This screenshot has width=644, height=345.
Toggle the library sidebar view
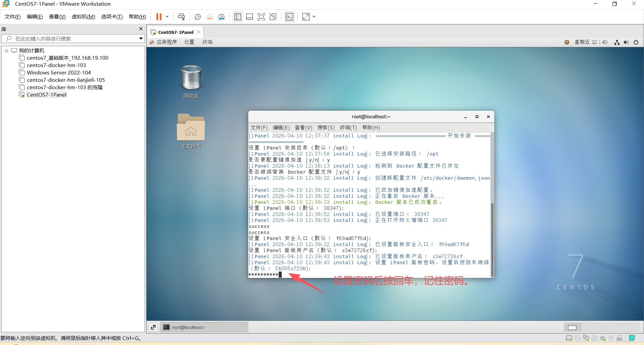tap(238, 17)
